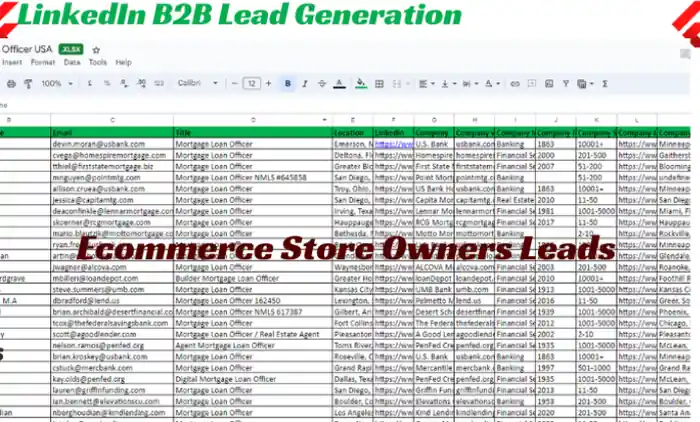This screenshot has height=422, width=700.
Task: Open the Borders tool
Action: tap(379, 84)
